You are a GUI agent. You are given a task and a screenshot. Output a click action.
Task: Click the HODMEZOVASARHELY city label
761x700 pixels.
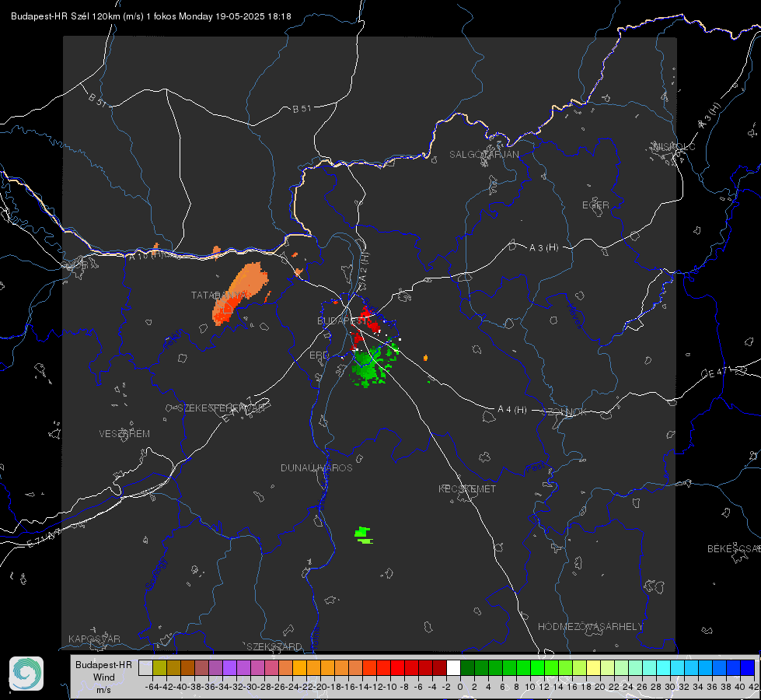[x=590, y=627]
